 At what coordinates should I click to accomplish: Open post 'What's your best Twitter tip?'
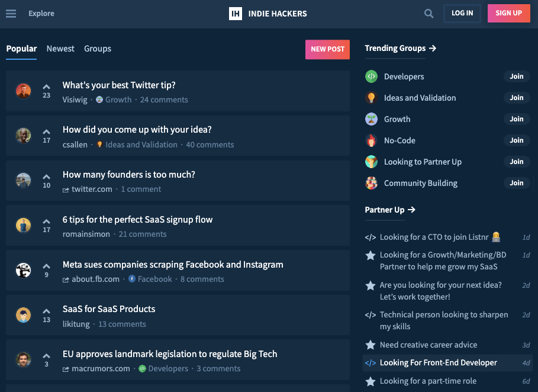click(119, 85)
